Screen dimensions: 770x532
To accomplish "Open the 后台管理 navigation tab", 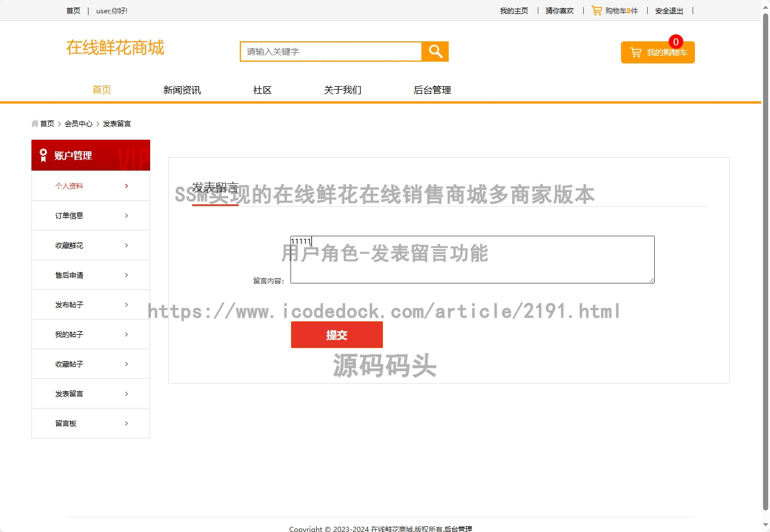I will (432, 90).
